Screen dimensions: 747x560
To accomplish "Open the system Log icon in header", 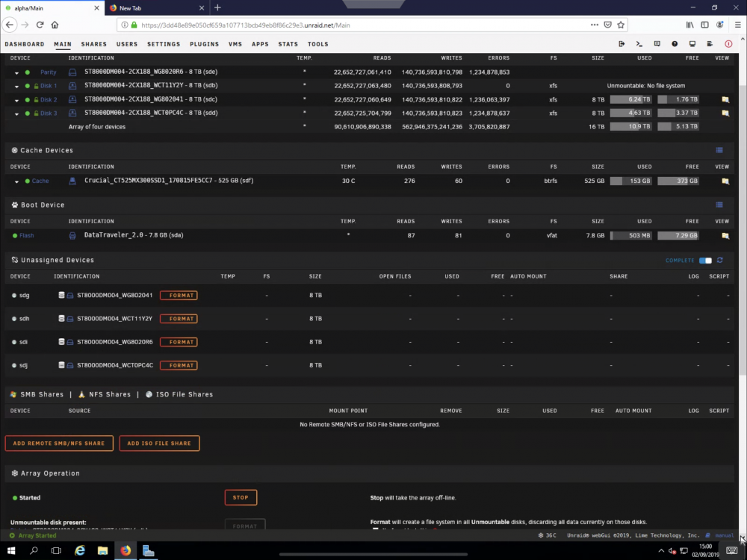I will pos(710,44).
